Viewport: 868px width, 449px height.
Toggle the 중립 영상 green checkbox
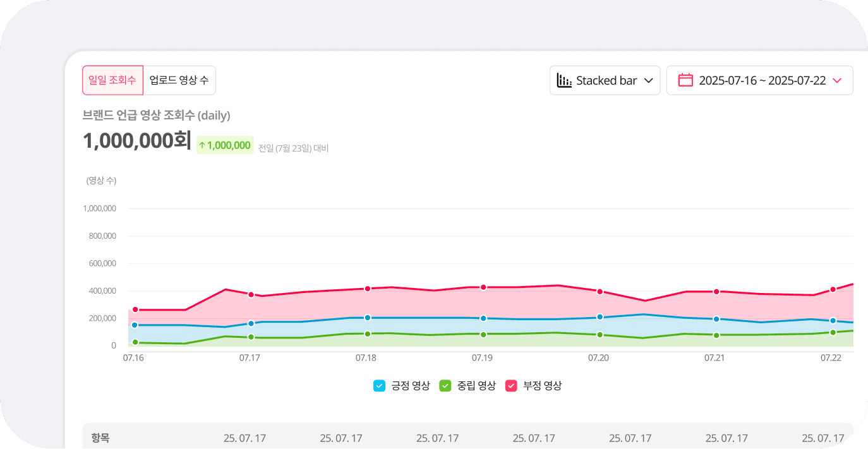point(445,385)
